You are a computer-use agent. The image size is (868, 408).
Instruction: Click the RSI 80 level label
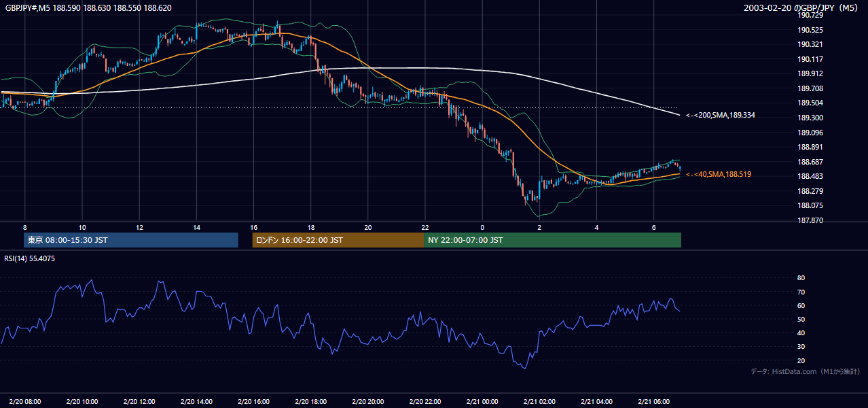801,278
